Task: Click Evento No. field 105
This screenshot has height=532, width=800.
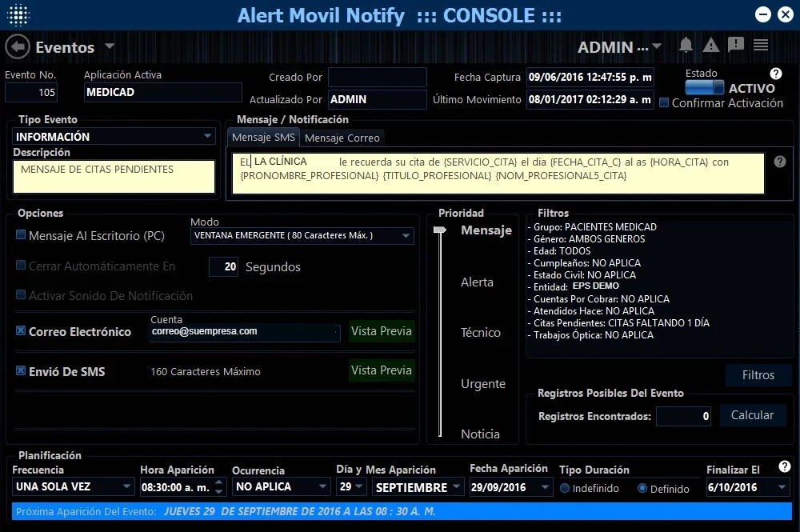Action: tap(31, 92)
